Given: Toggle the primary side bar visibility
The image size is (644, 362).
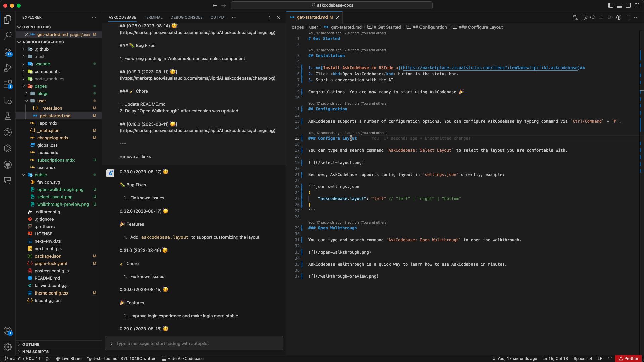Looking at the screenshot, I should coord(611,5).
